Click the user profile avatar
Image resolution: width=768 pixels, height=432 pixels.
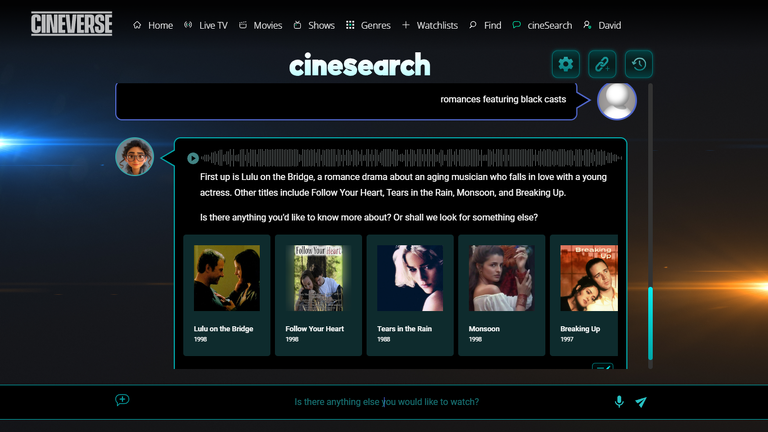(617, 101)
